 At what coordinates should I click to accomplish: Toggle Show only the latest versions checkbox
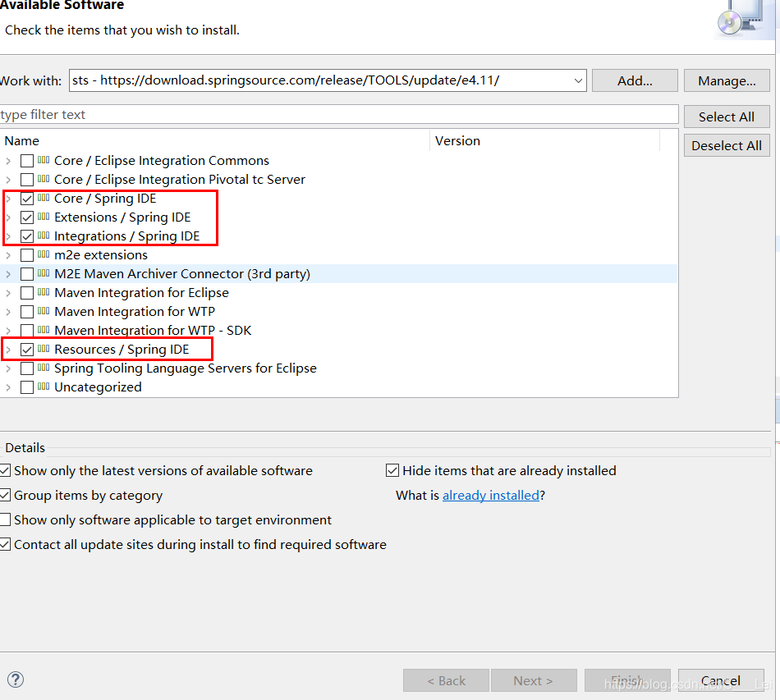click(x=4, y=470)
